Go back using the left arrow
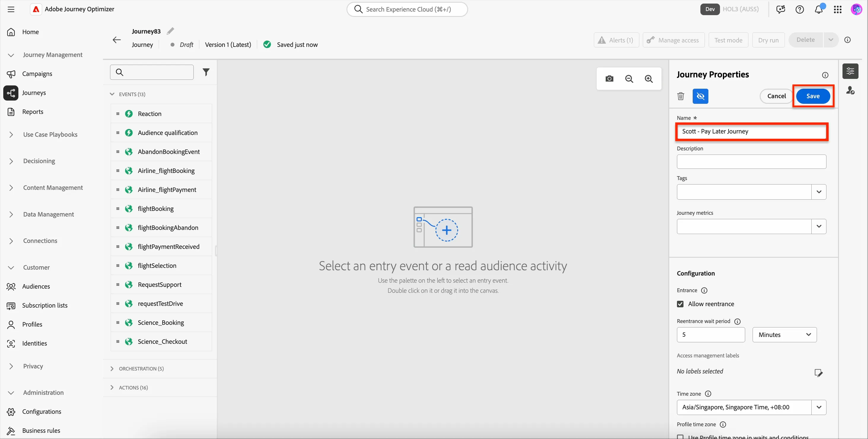Viewport: 868px width, 439px height. click(117, 40)
